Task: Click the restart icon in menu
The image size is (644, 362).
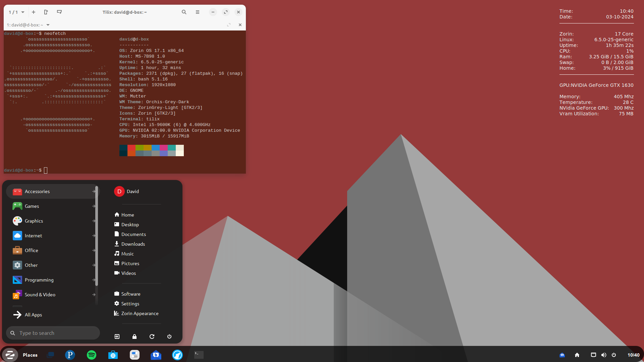Action: 152,337
